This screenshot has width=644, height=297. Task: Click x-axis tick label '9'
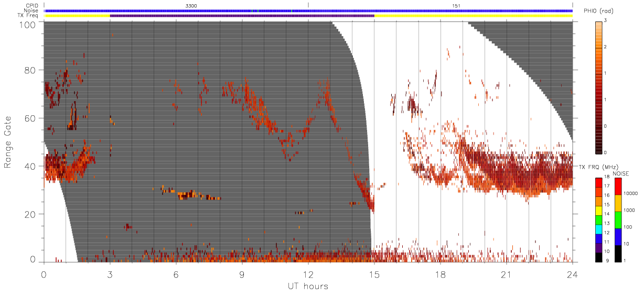(x=242, y=274)
